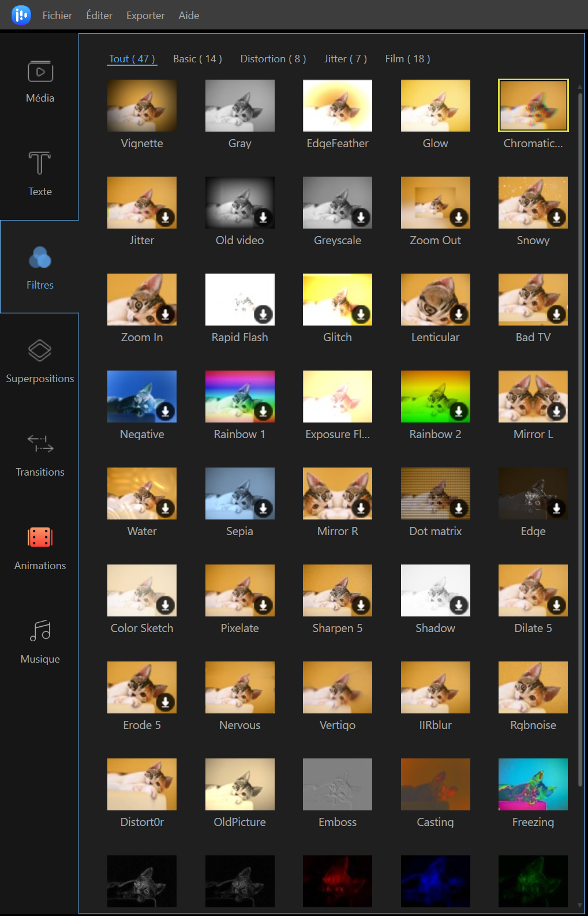Download the Color Sketch filter
This screenshot has height=916, width=588.
[x=165, y=605]
